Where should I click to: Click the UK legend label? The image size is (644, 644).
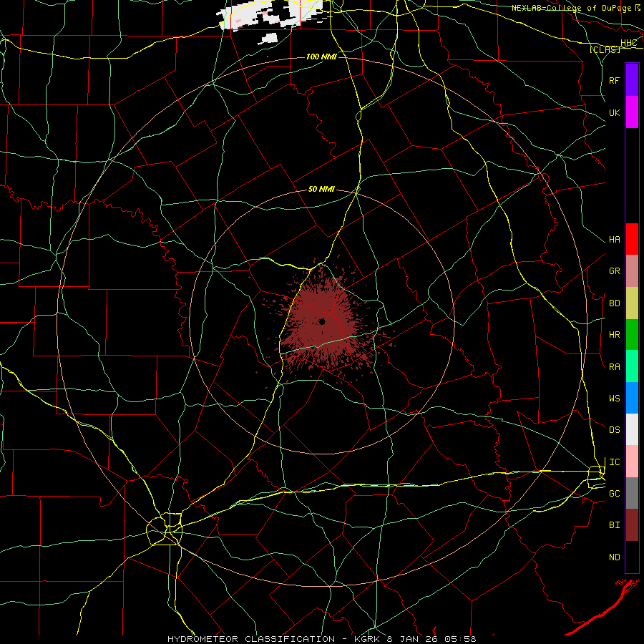pos(614,112)
